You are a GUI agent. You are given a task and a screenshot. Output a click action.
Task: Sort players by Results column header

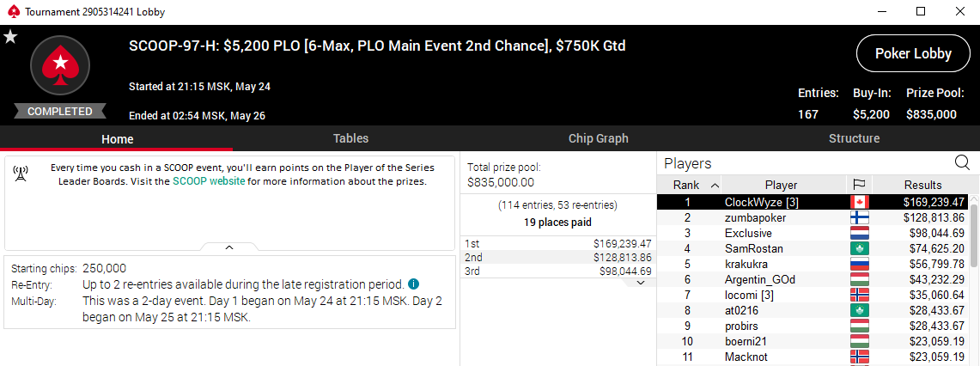(x=922, y=186)
